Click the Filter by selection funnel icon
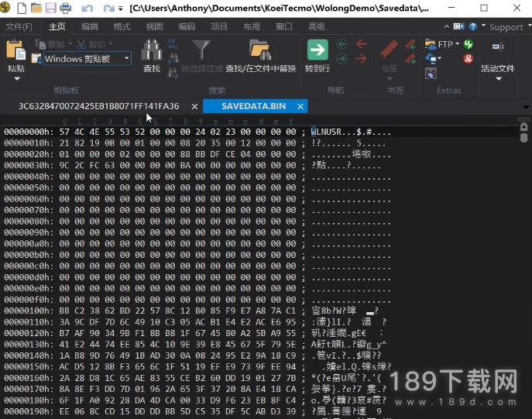 click(201, 50)
